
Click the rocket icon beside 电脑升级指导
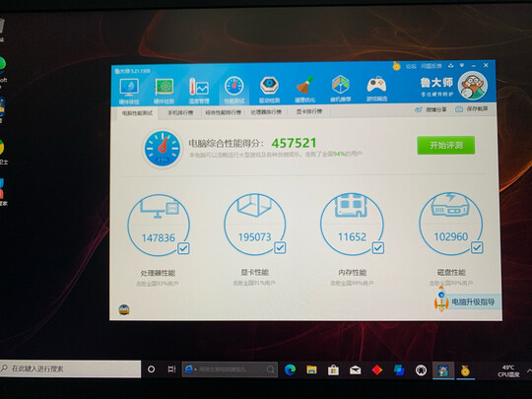[x=441, y=299]
